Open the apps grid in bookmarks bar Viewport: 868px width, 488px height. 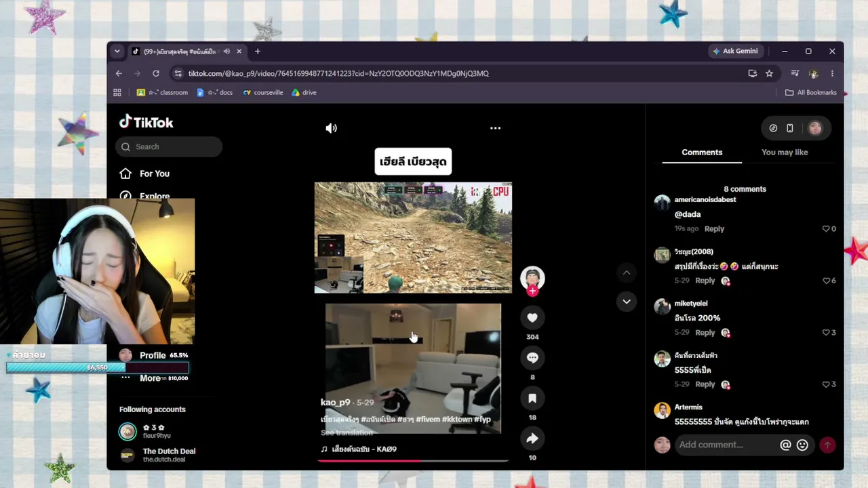(117, 93)
